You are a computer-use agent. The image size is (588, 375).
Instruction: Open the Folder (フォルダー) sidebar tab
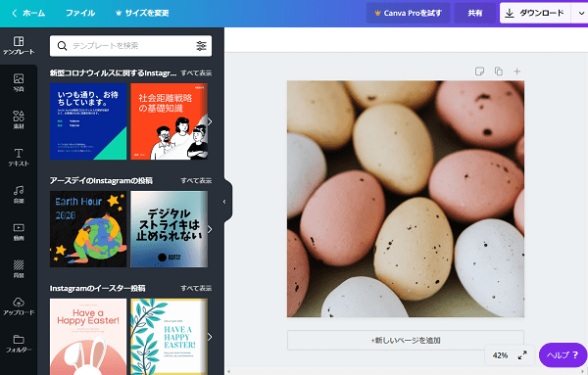[19, 344]
